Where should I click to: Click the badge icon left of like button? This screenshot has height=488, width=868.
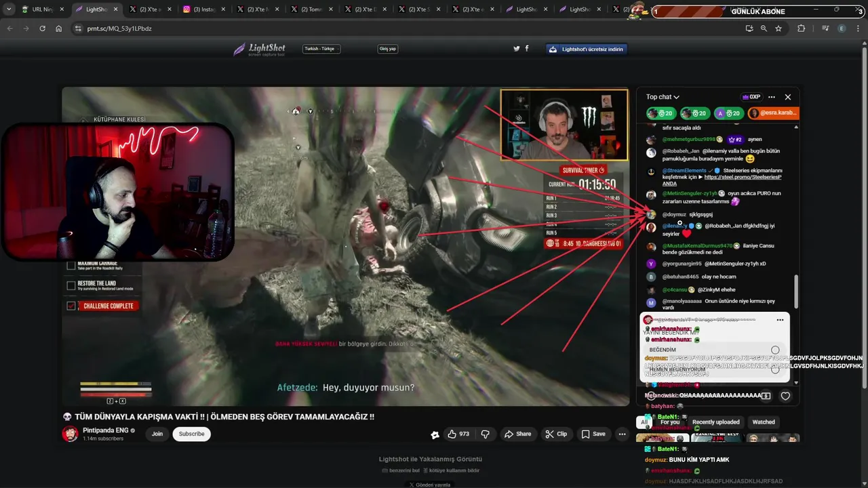(435, 434)
